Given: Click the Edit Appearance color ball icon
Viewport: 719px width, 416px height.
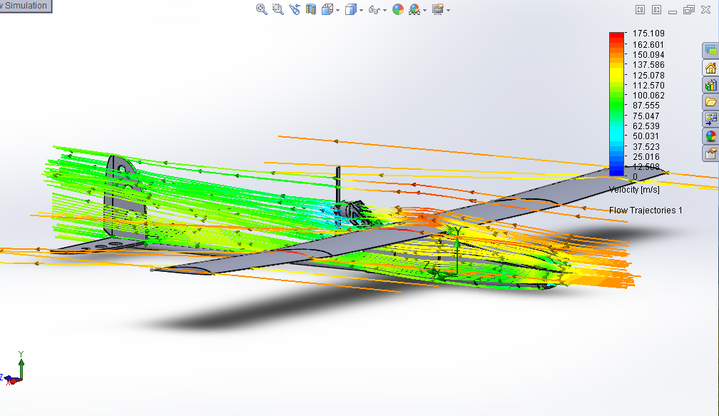Looking at the screenshot, I should point(398,9).
